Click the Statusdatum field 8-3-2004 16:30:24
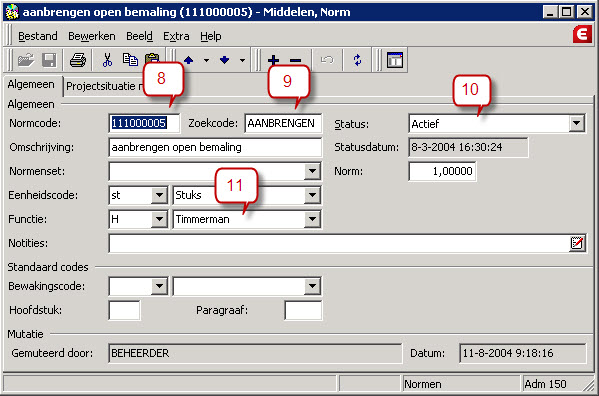This screenshot has height=396, width=599. click(x=468, y=147)
